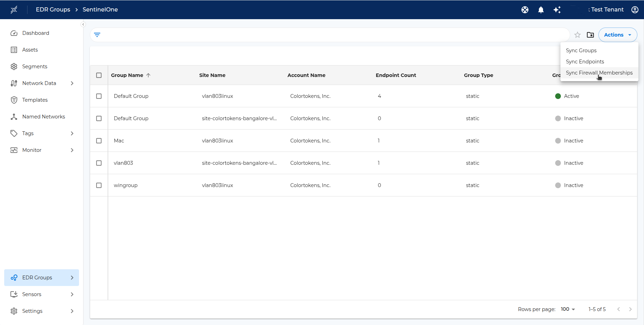
Task: Open the Actions dropdown menu
Action: click(617, 34)
